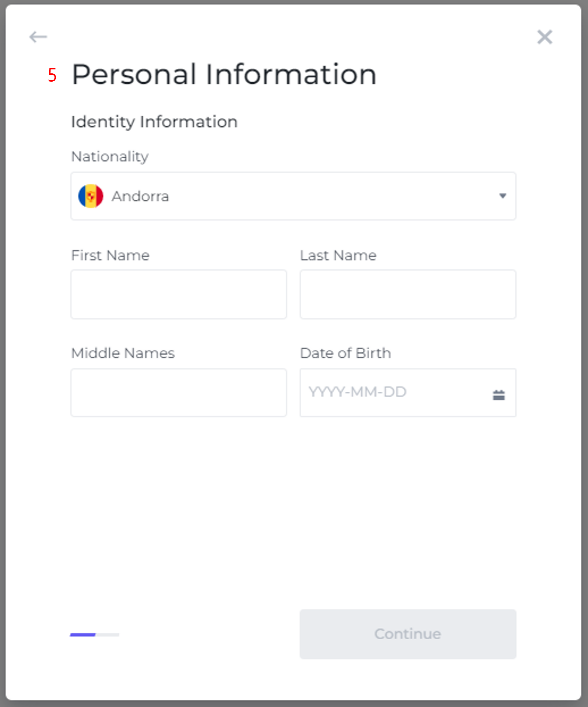Focus the Last Name input field
Viewport: 588px width, 707px height.
click(408, 294)
